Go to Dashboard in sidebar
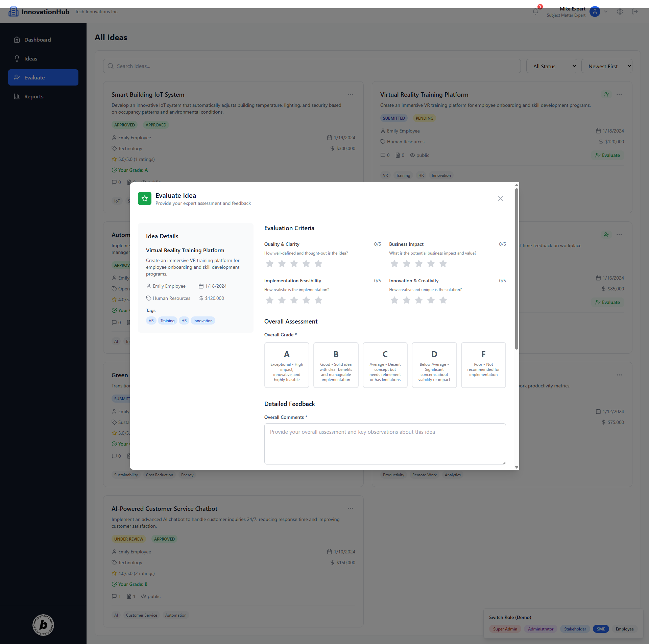This screenshot has height=644, width=649. coord(38,40)
